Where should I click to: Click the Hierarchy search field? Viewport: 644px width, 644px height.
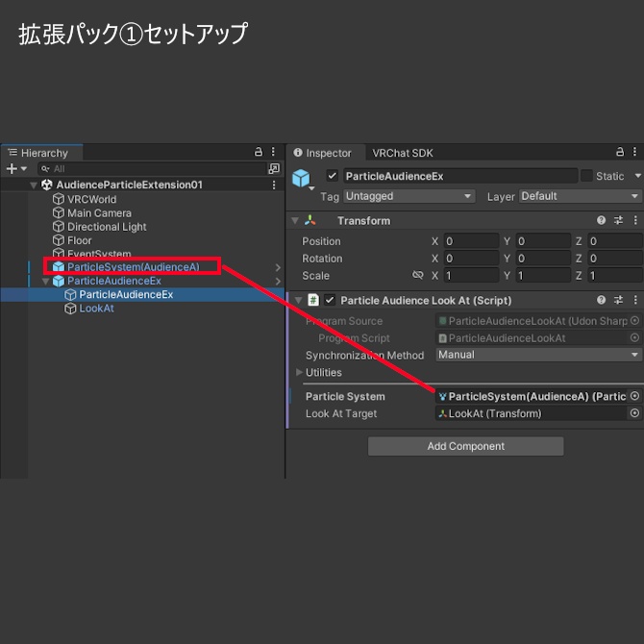[x=152, y=169]
